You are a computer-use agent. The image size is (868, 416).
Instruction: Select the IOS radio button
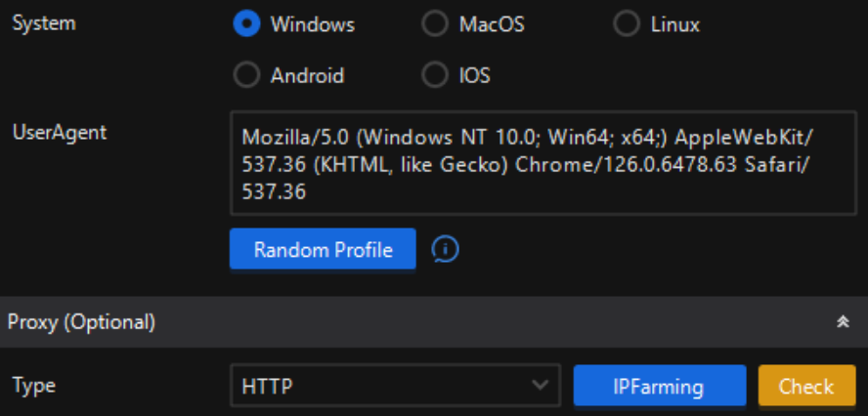point(435,74)
